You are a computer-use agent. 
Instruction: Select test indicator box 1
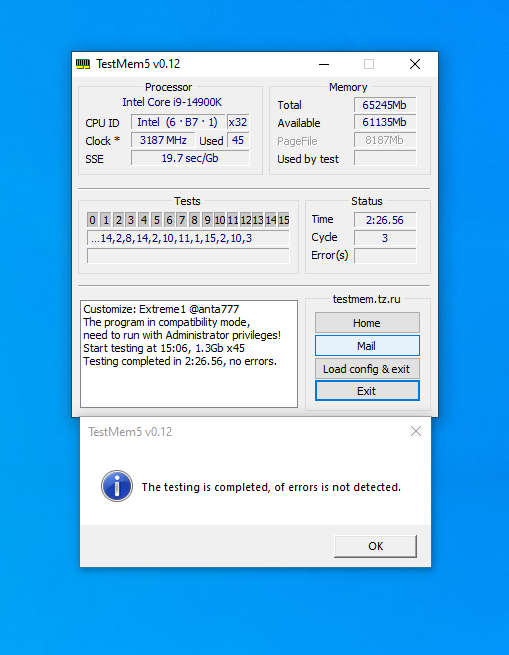tap(106, 220)
